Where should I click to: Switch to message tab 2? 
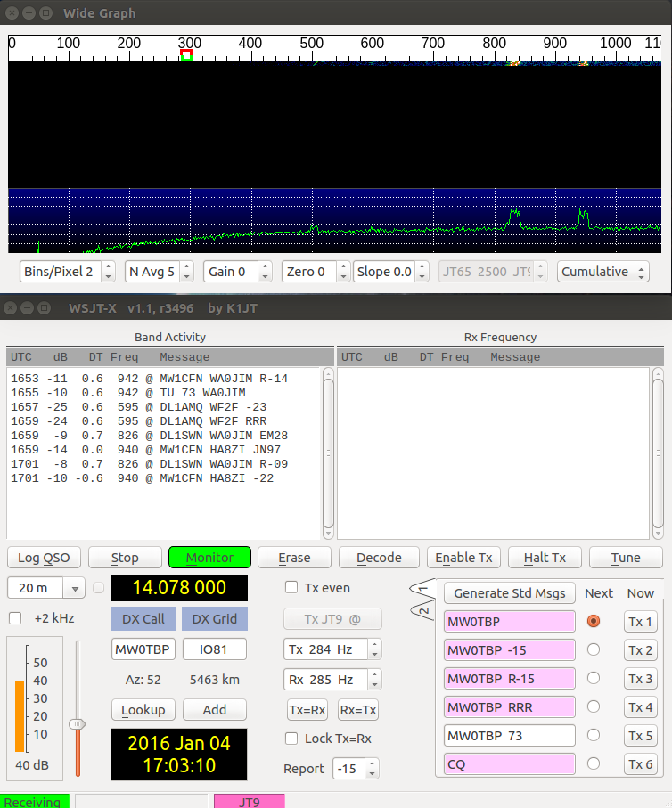423,610
